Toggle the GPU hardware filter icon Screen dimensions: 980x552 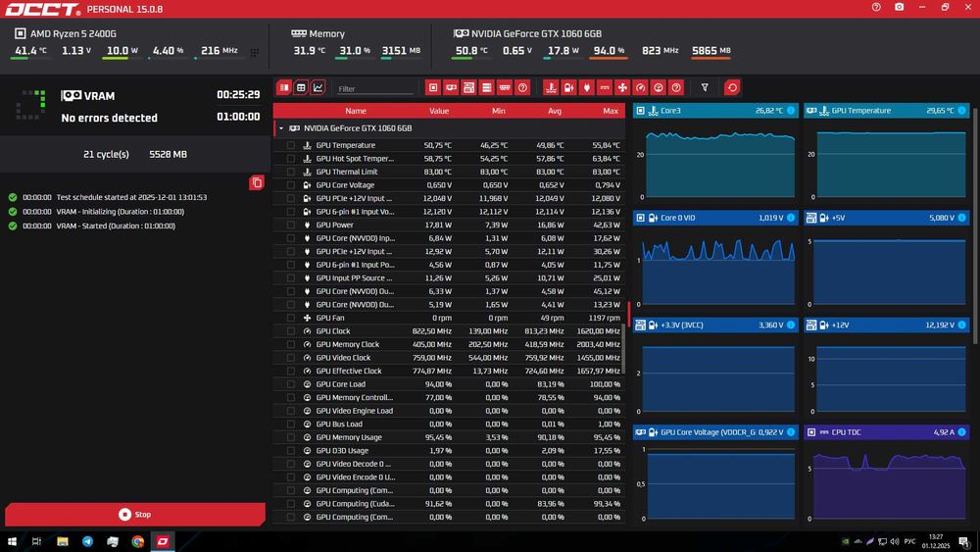point(451,87)
